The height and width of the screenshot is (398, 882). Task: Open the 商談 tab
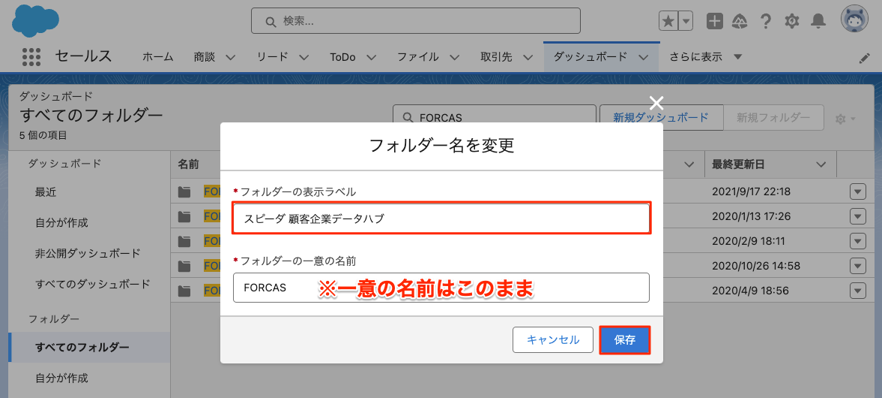point(204,57)
